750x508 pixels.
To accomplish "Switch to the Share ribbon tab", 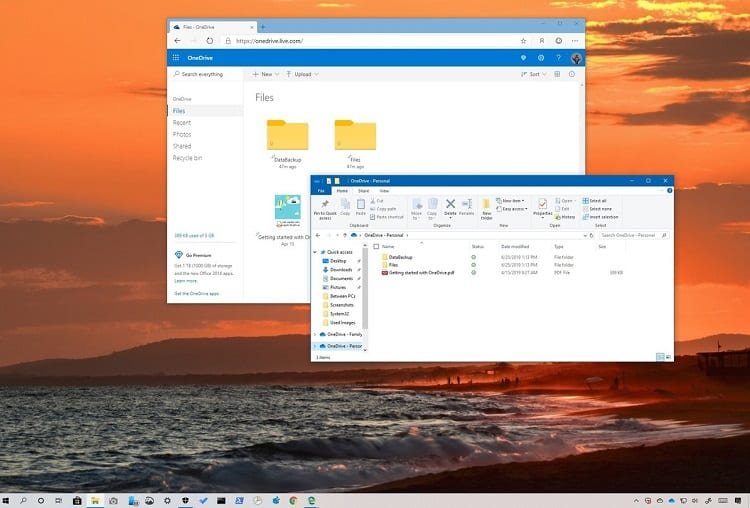I will click(364, 191).
